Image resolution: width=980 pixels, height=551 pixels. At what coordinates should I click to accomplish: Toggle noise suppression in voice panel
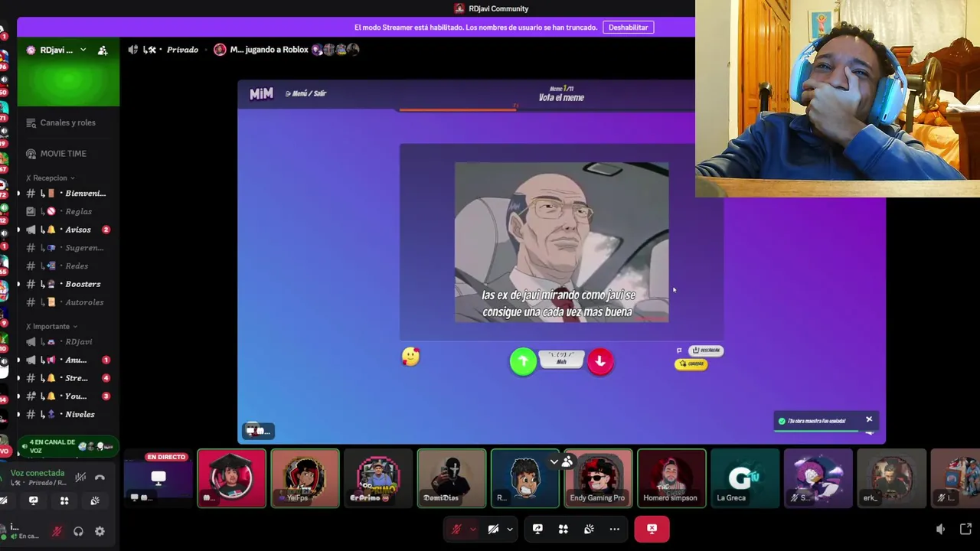pyautogui.click(x=80, y=478)
